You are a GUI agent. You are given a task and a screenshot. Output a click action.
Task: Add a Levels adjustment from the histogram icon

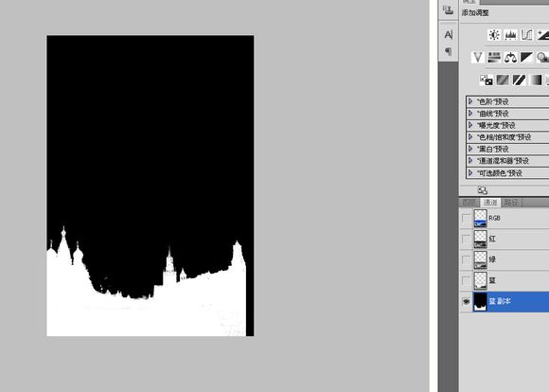pos(510,35)
